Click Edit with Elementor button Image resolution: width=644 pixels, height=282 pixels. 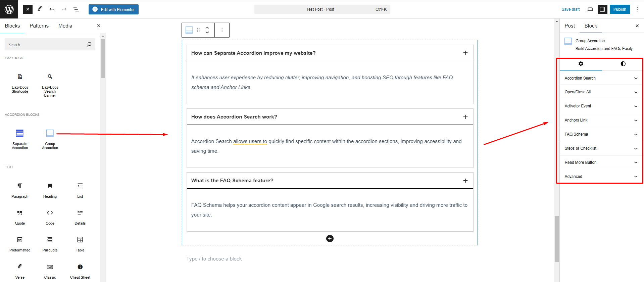click(113, 9)
